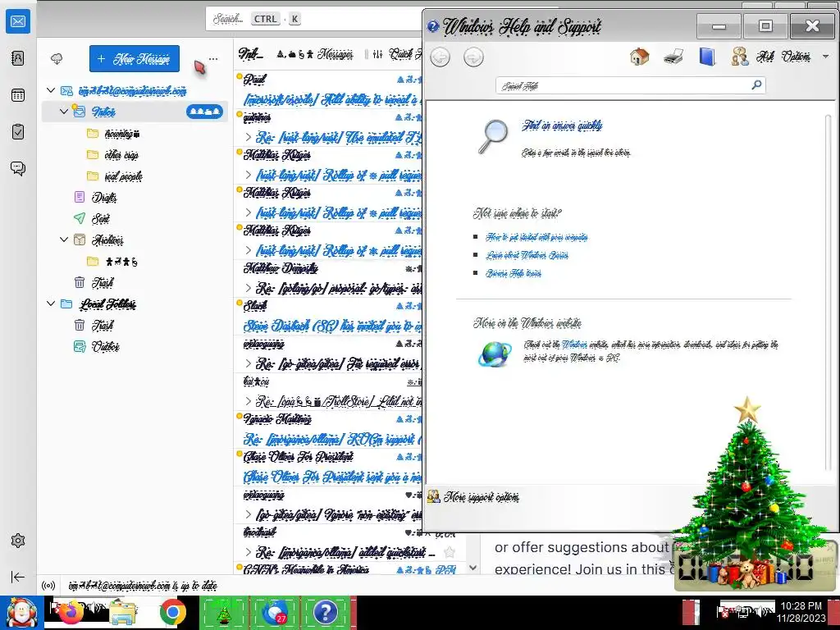Collapse the Inbox folder subtree
This screenshot has height=630, width=840.
point(64,112)
